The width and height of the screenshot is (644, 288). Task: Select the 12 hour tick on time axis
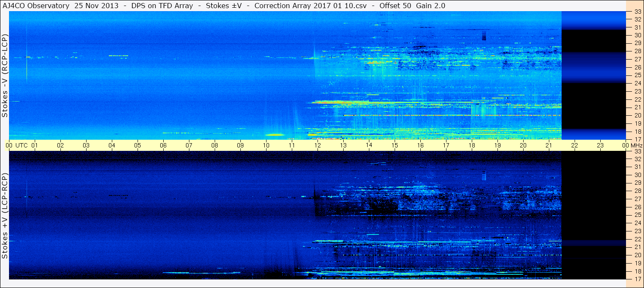[x=318, y=145]
